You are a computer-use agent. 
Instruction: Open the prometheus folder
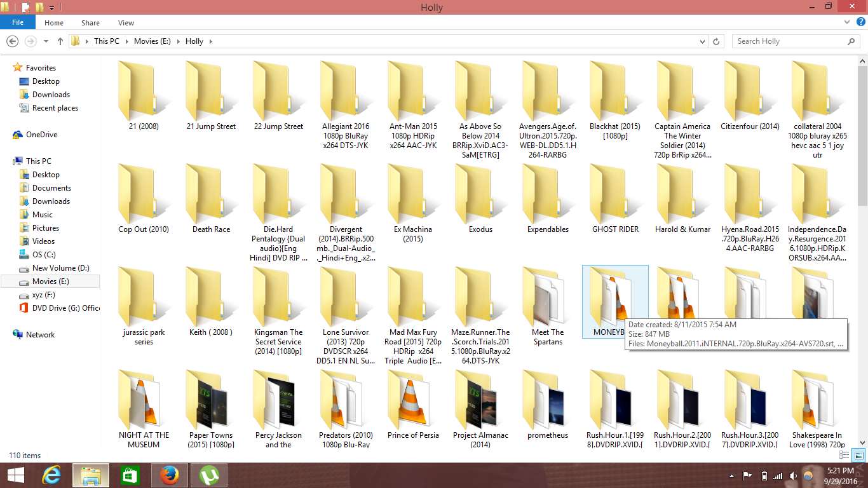click(x=548, y=404)
